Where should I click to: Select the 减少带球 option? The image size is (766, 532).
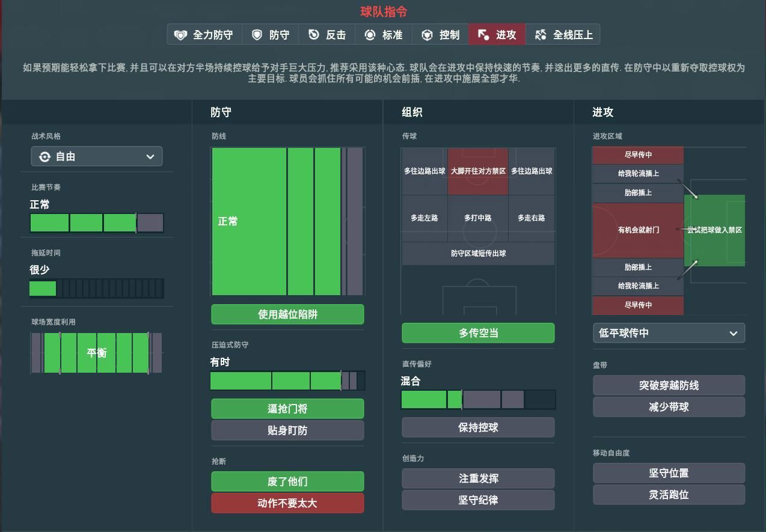coord(669,407)
